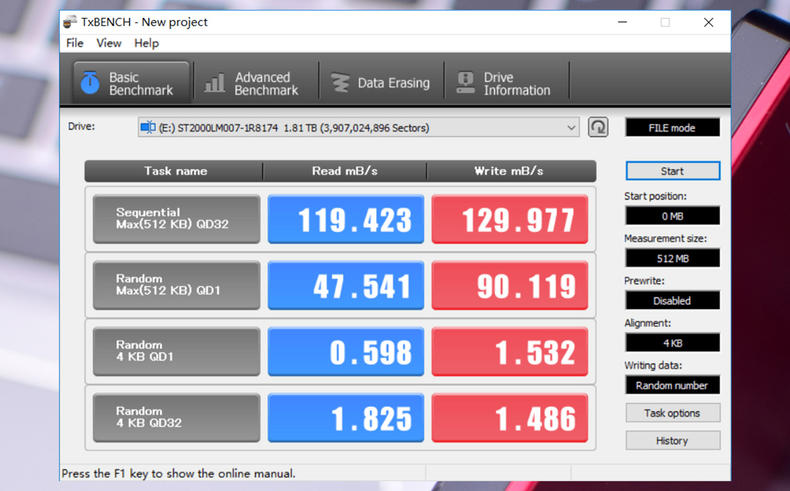Open the File menu
Screen dimensions: 790x491
click(x=75, y=43)
